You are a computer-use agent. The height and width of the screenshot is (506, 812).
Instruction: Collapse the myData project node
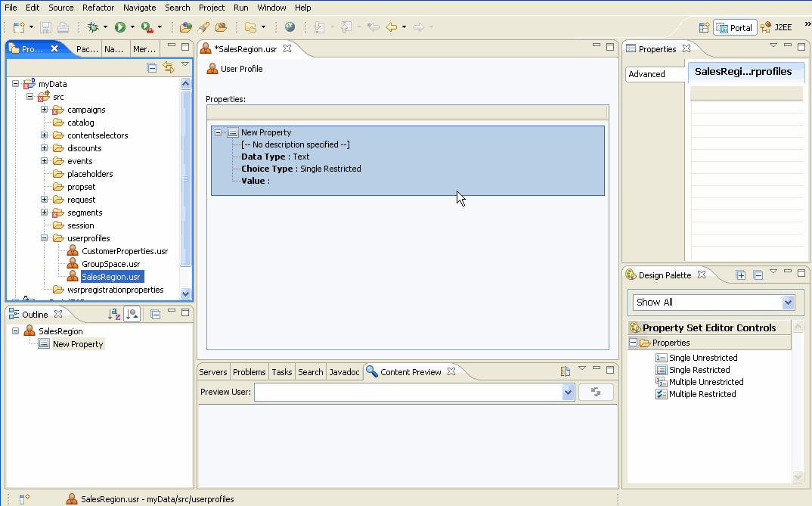16,83
